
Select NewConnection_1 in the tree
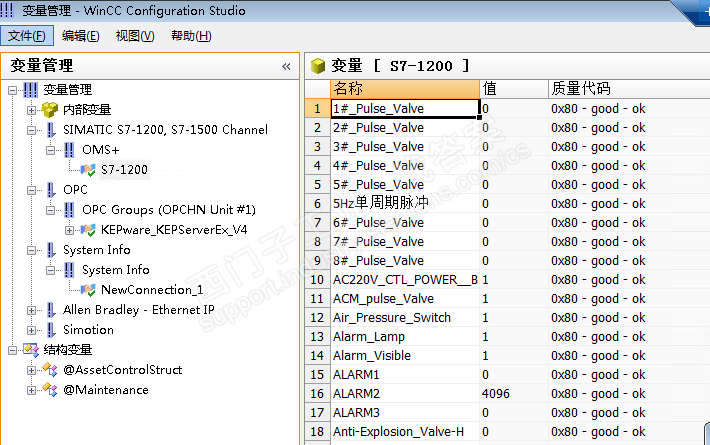[152, 290]
